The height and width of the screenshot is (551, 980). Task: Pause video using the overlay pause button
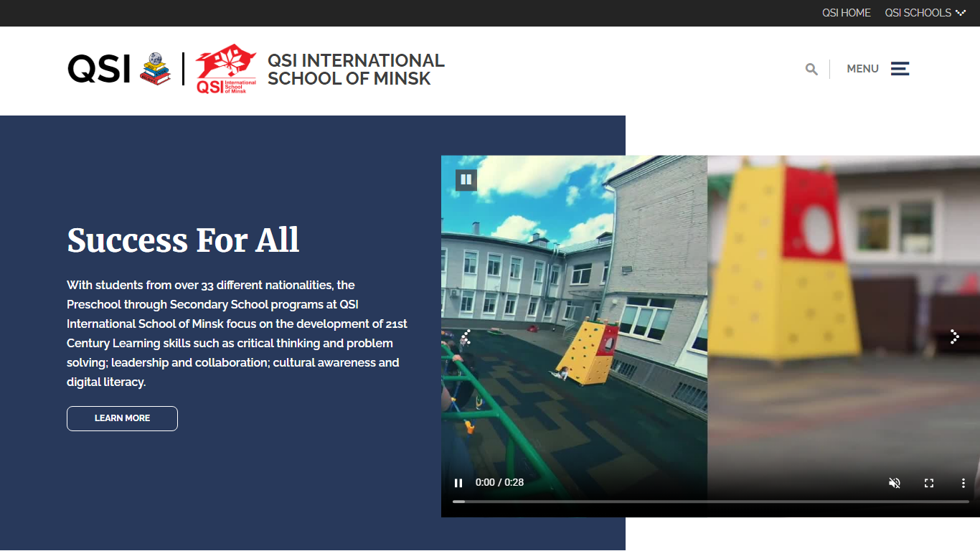[466, 179]
